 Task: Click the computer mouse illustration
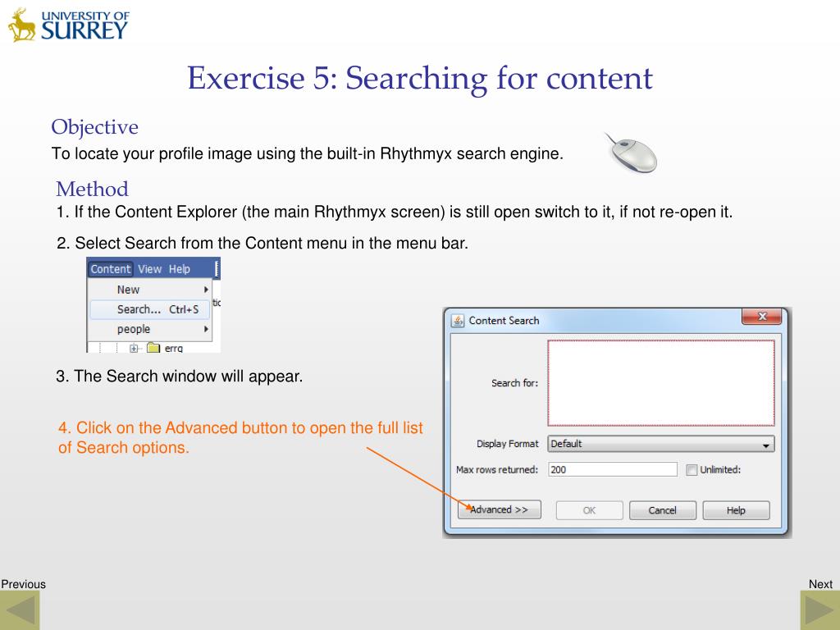pyautogui.click(x=632, y=153)
